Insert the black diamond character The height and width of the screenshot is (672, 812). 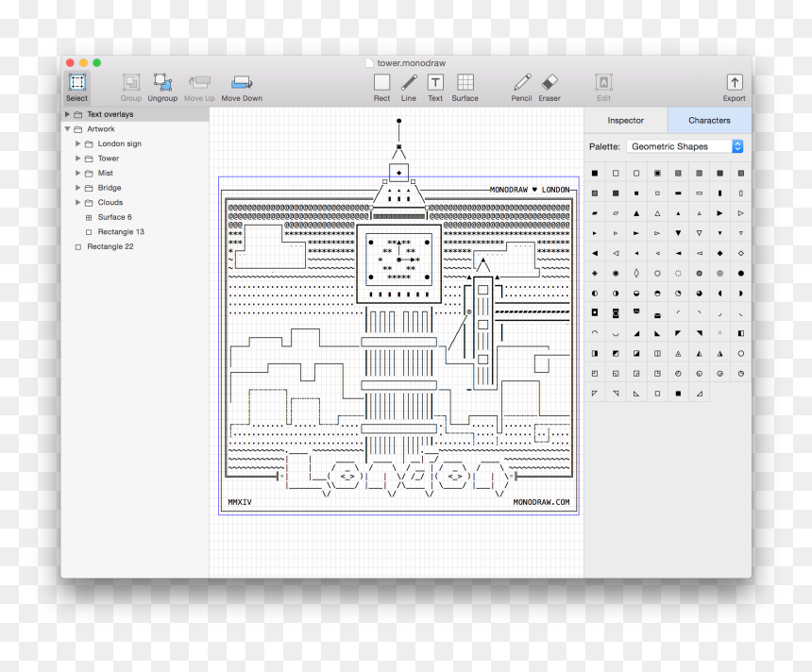click(719, 253)
